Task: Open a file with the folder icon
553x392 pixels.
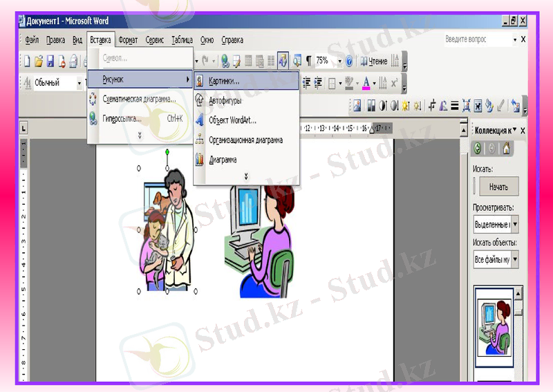Action: pos(39,62)
